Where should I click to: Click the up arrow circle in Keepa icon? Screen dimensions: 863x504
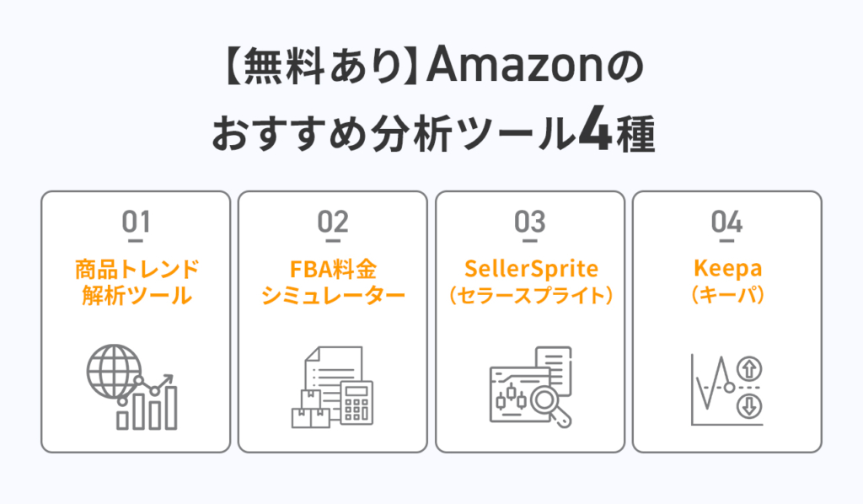point(749,368)
